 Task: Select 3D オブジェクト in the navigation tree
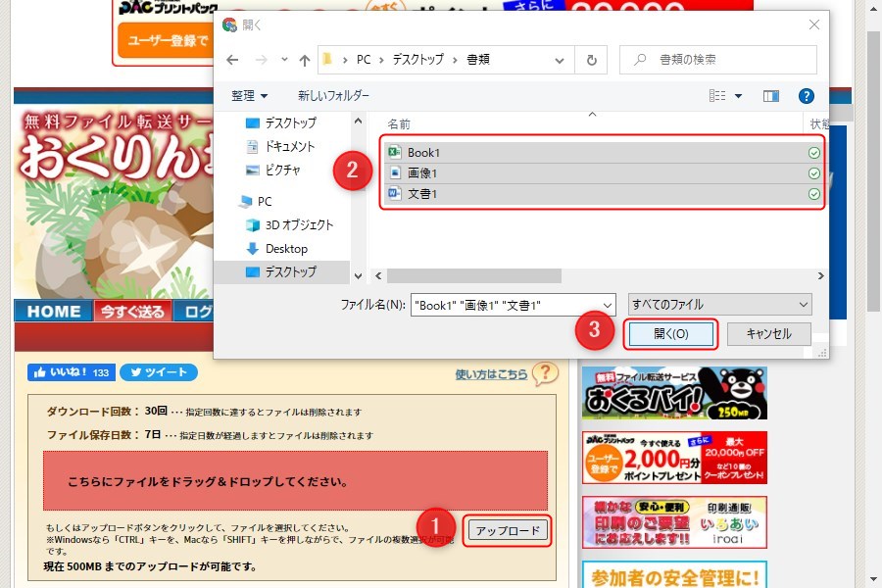coord(299,225)
